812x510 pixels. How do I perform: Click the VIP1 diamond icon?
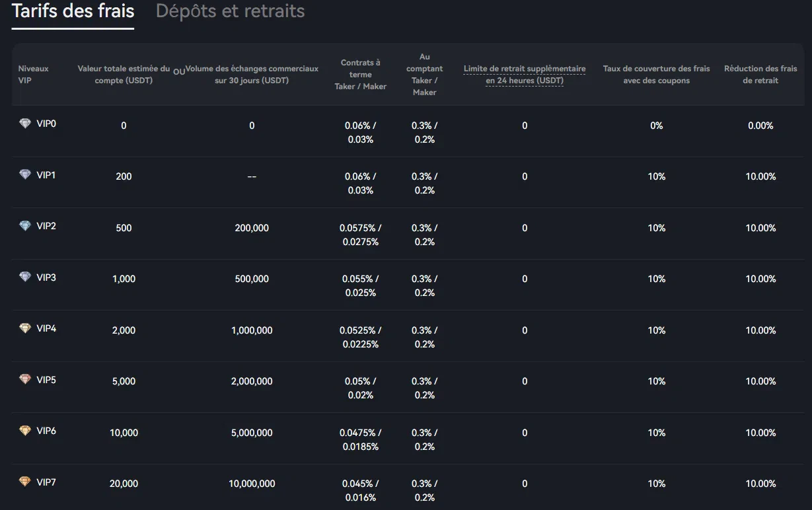25,175
